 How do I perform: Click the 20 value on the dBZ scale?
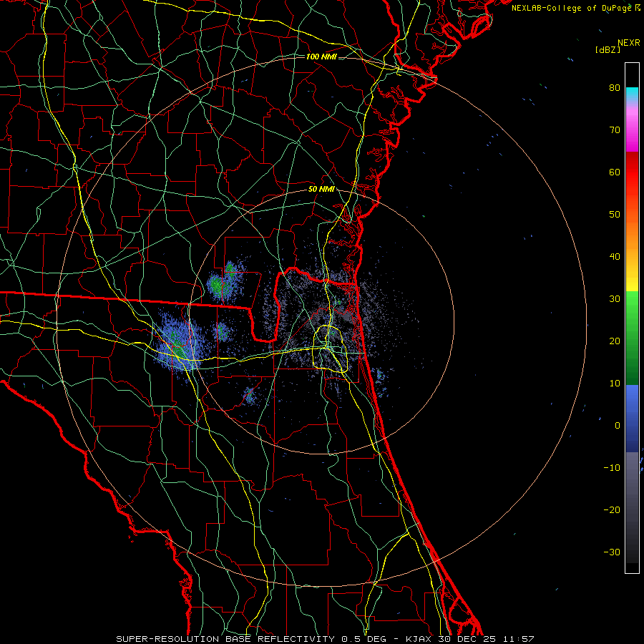tap(615, 341)
